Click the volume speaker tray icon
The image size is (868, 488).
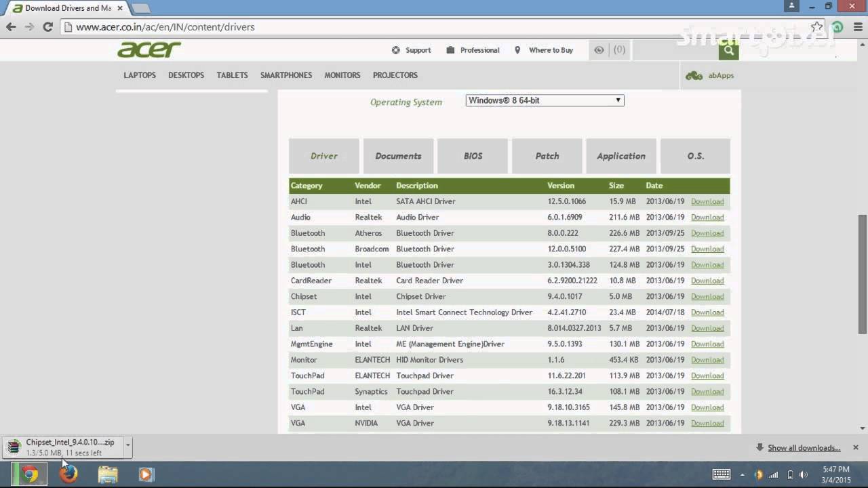pyautogui.click(x=803, y=474)
